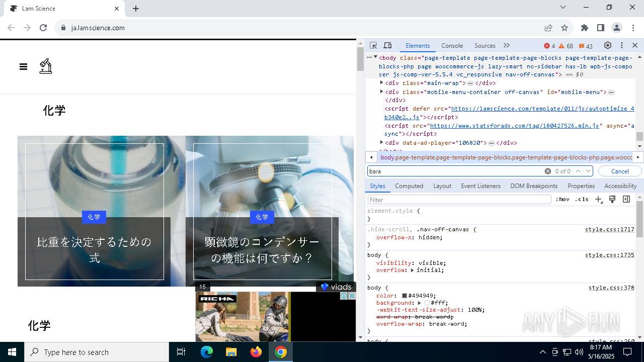Reload the current page
Image resolution: width=644 pixels, height=362 pixels.
(x=43, y=28)
